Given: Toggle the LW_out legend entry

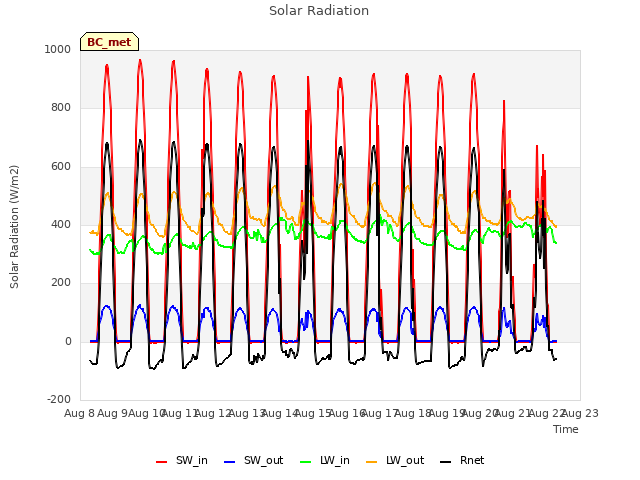Looking at the screenshot, I should (395, 461).
